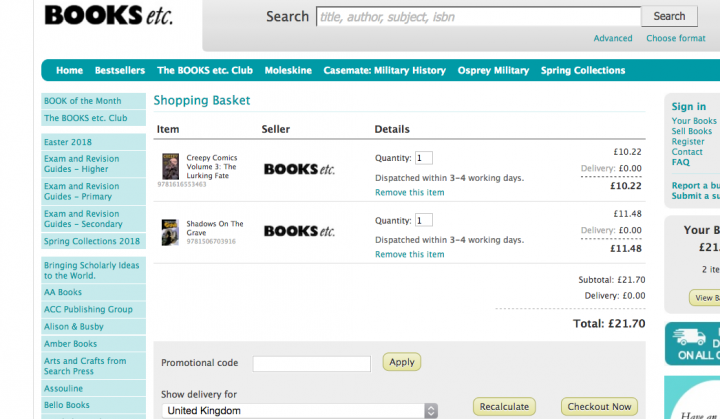Open BOOK of the Month sidebar link
Screen dimensions: 720x419
click(83, 101)
